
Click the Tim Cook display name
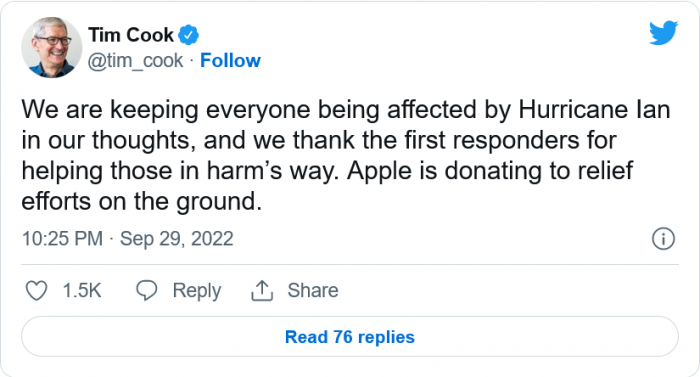click(131, 35)
